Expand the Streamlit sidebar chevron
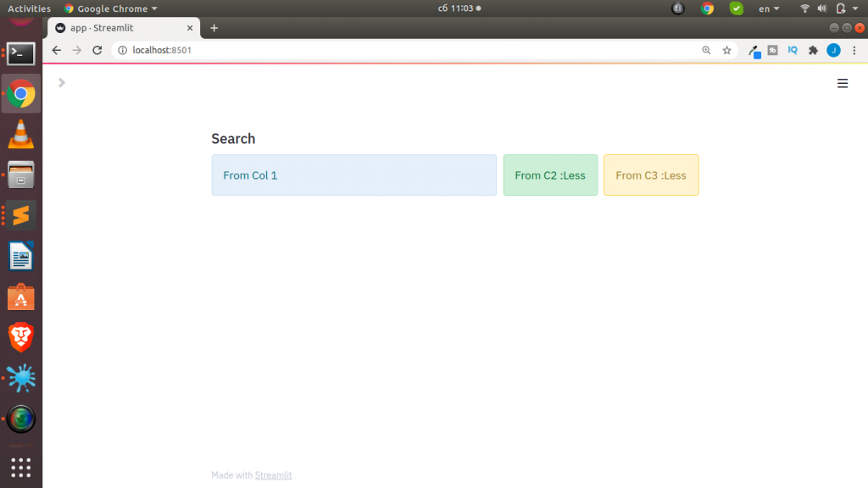 [x=61, y=82]
